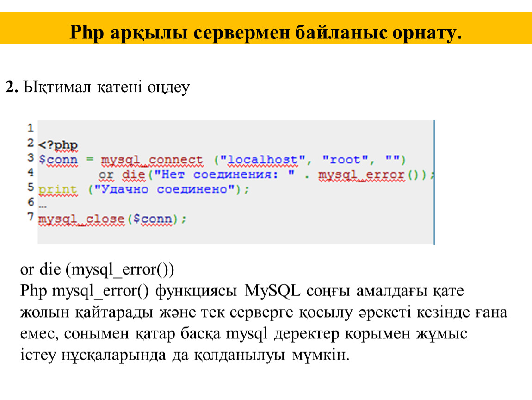
Task: Click the slide title 'Php арқылы сервермен байланыс орнату.'
Action: (x=266, y=32)
